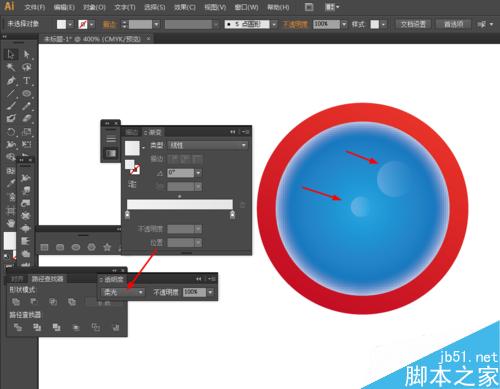This screenshot has width=500, height=389.
Task: Click the 首选项 button
Action: click(x=453, y=24)
